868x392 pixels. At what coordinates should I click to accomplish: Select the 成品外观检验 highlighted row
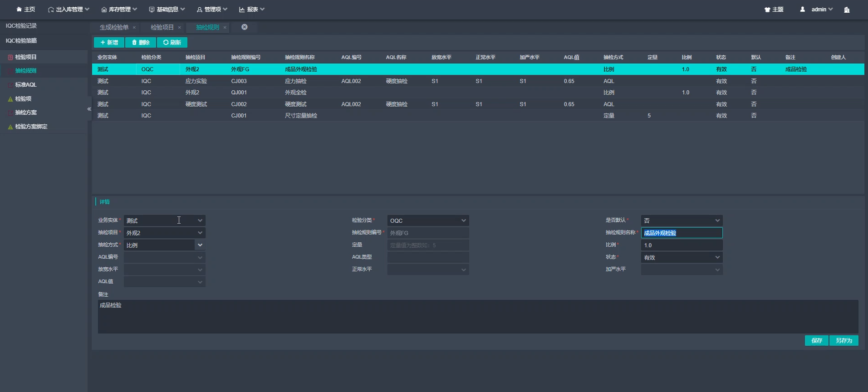(x=478, y=69)
